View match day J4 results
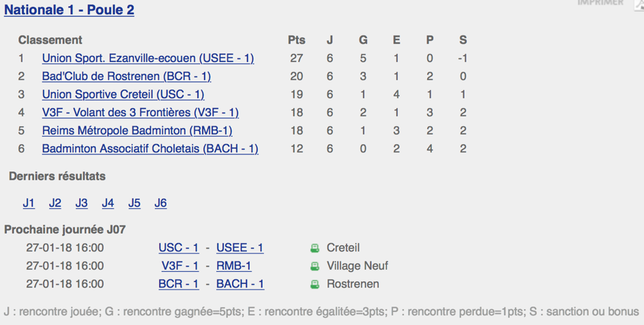This screenshot has height=325, width=644. (108, 203)
